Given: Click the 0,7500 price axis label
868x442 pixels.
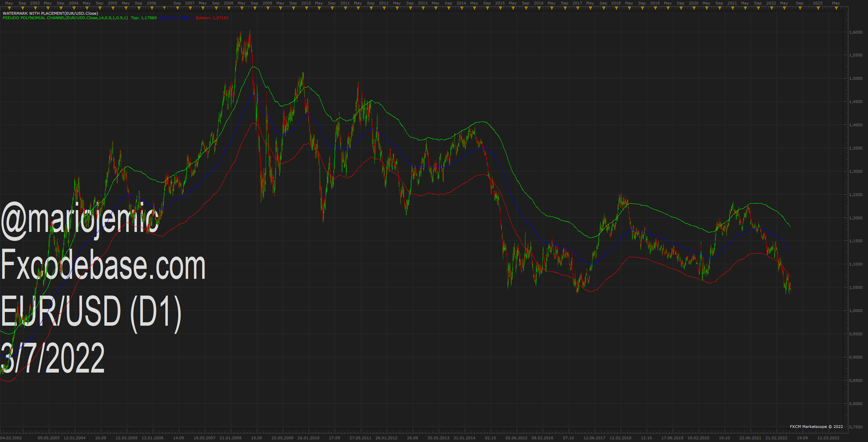Looking at the screenshot, I should tap(856, 427).
